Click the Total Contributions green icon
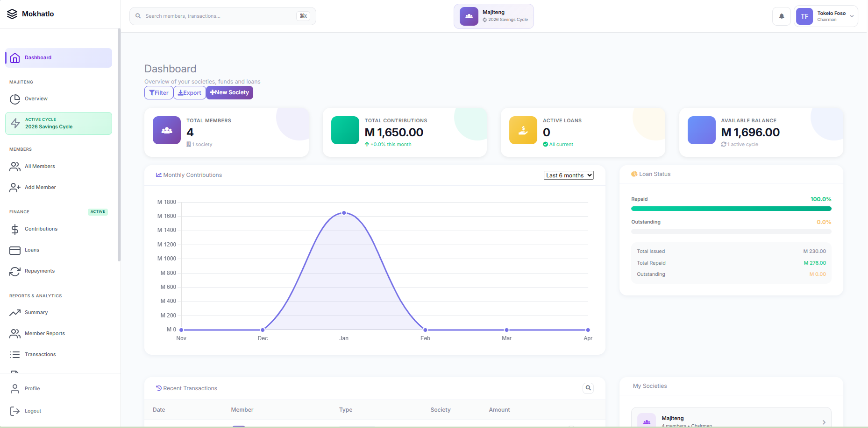This screenshot has width=868, height=428. tap(345, 130)
